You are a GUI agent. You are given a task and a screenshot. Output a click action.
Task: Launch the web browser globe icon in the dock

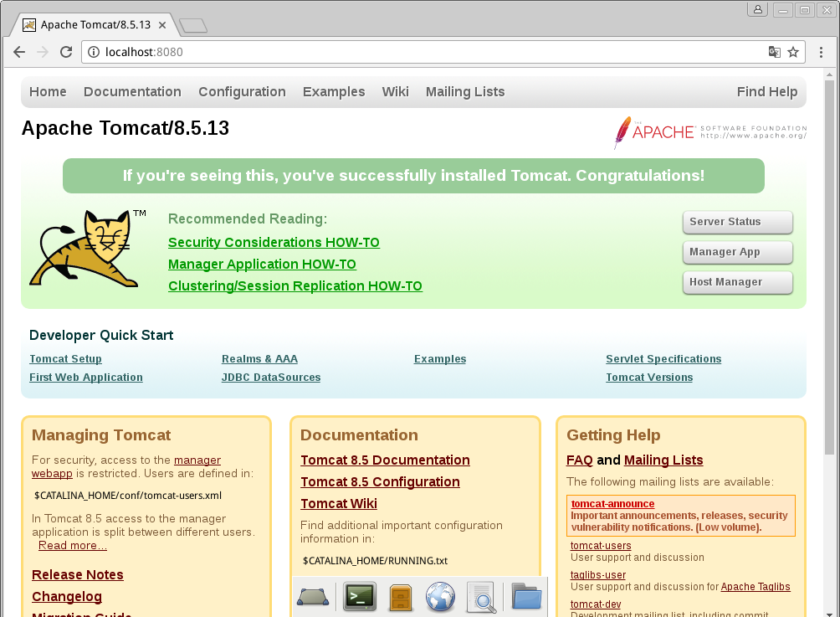440,597
